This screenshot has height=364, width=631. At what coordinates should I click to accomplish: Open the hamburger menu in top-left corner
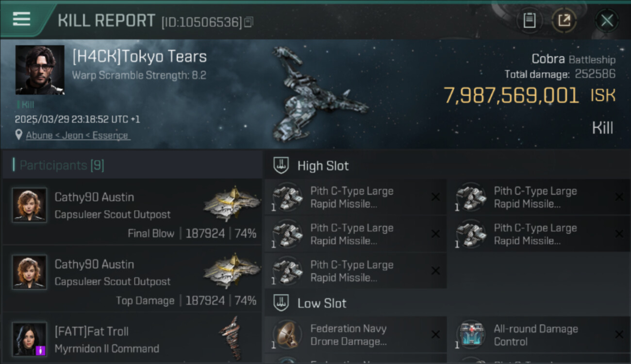tap(21, 19)
